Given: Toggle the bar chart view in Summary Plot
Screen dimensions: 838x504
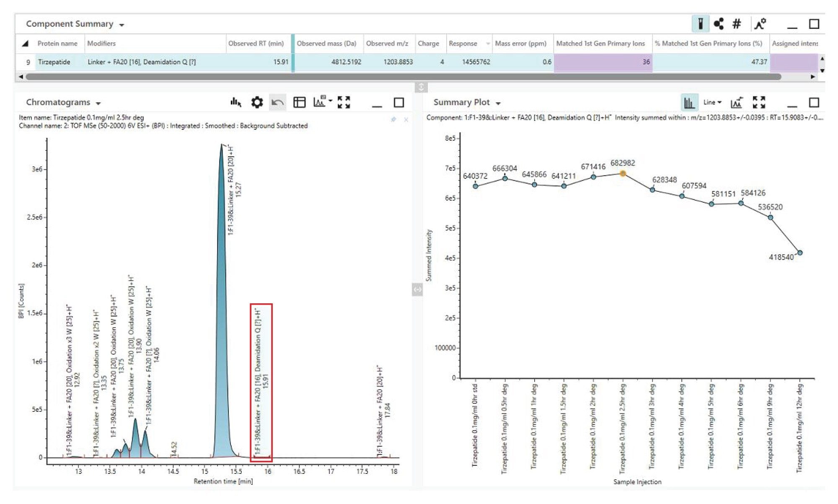Looking at the screenshot, I should click(x=689, y=102).
